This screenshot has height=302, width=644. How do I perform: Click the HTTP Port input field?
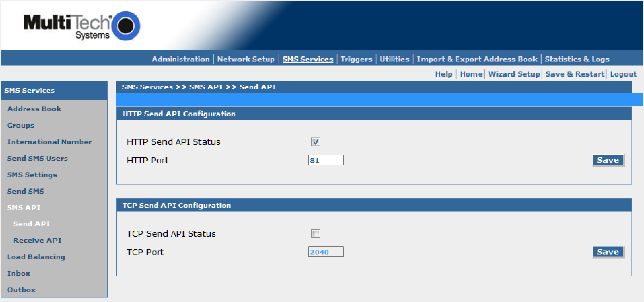326,160
